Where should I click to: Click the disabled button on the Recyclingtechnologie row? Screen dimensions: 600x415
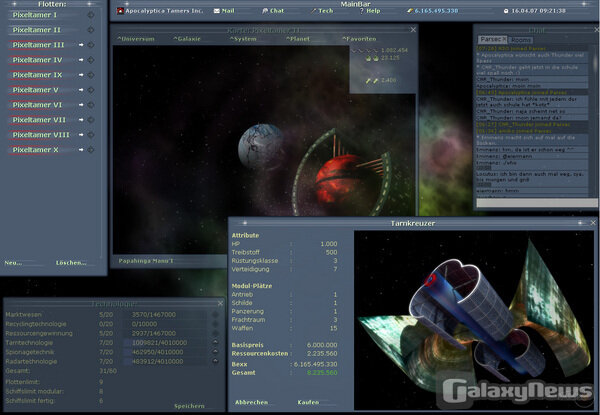click(215, 324)
